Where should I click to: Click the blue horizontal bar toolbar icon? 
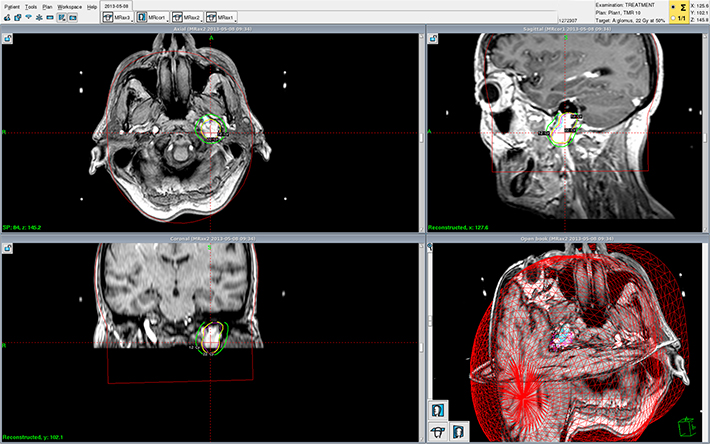point(50,18)
